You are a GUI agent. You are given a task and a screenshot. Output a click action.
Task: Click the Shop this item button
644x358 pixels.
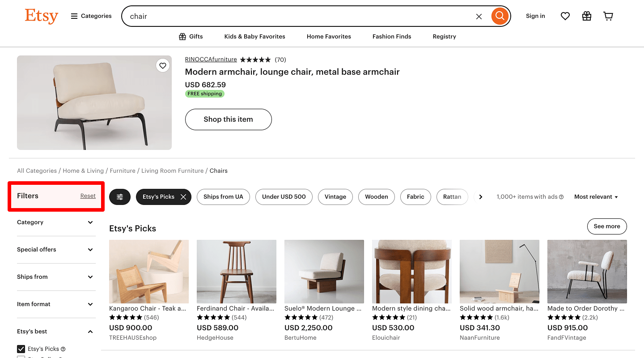point(228,119)
